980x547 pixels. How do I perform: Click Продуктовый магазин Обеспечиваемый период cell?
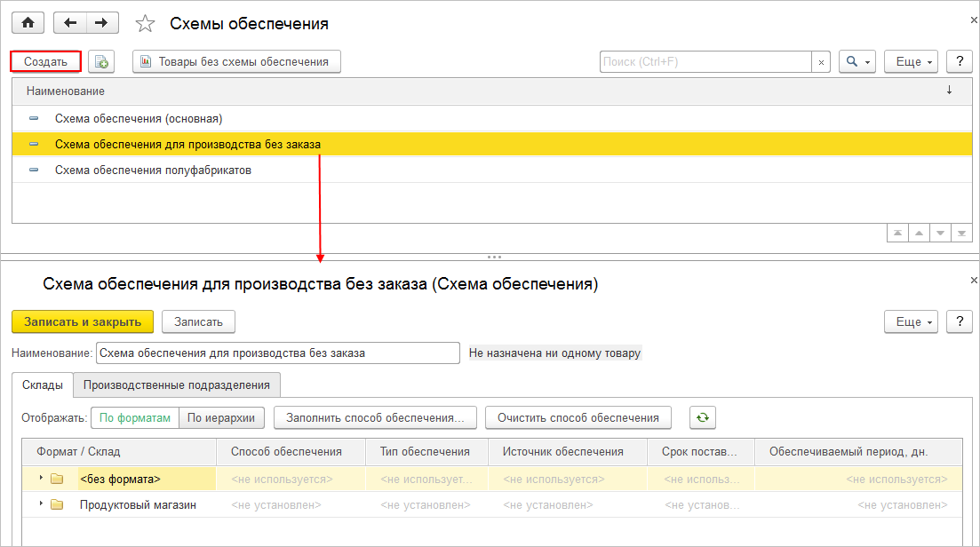[x=859, y=504]
